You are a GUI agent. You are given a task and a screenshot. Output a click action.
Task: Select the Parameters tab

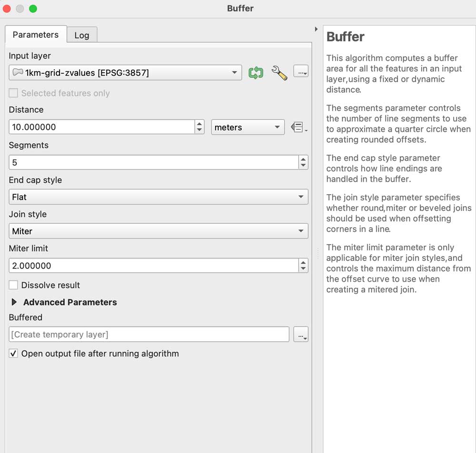[x=36, y=35]
